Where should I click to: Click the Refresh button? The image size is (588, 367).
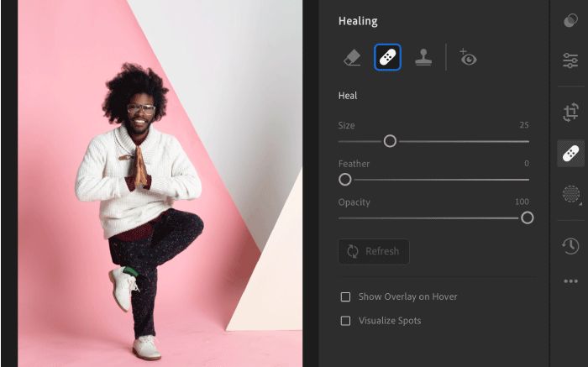point(374,251)
